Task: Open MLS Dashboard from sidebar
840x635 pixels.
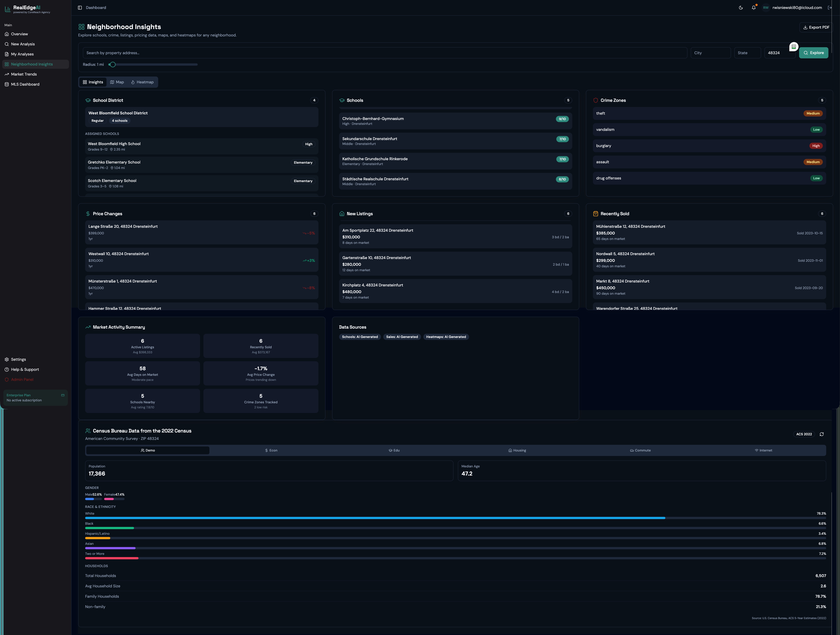Action: [25, 84]
